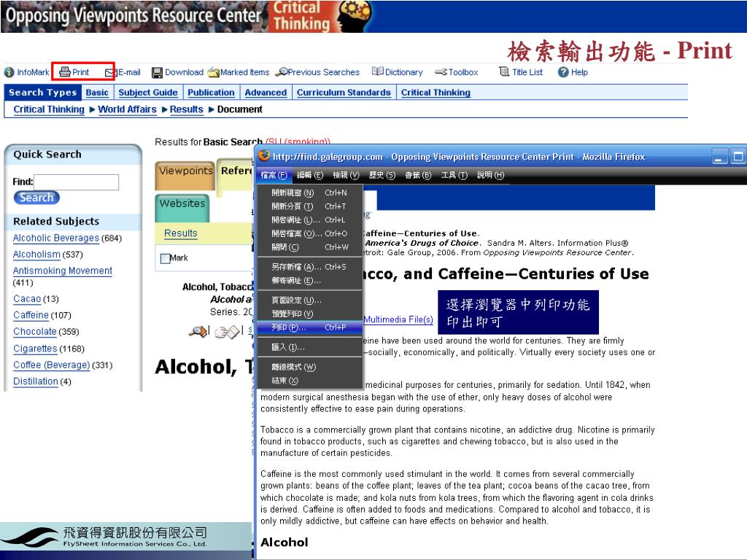Viewport: 747px width, 560px height.
Task: Click the Quick Search Search button
Action: click(36, 197)
